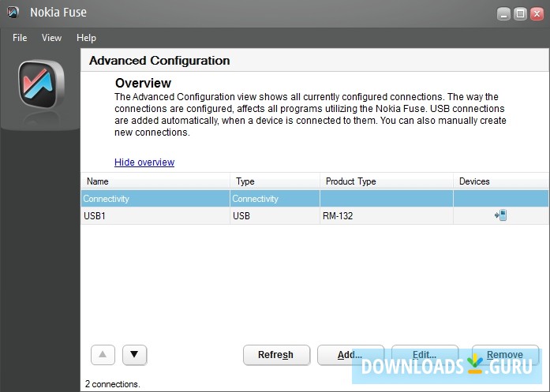
Task: Open the Help menu
Action: [86, 38]
